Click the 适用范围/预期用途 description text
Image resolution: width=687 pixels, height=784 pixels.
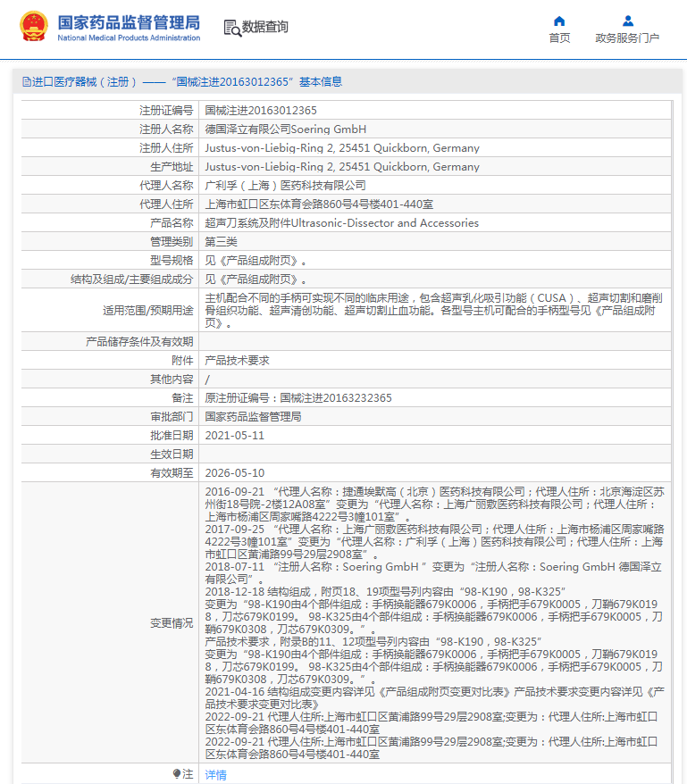pos(434,311)
